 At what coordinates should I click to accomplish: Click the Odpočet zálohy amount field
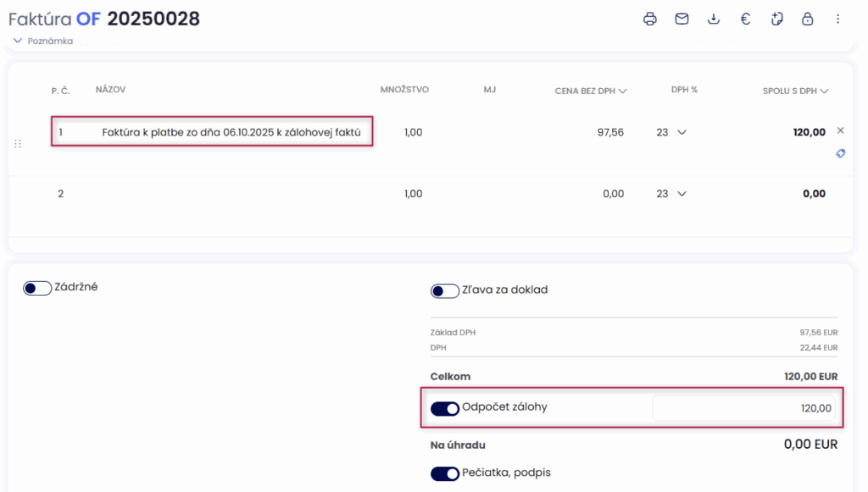pyautogui.click(x=743, y=408)
